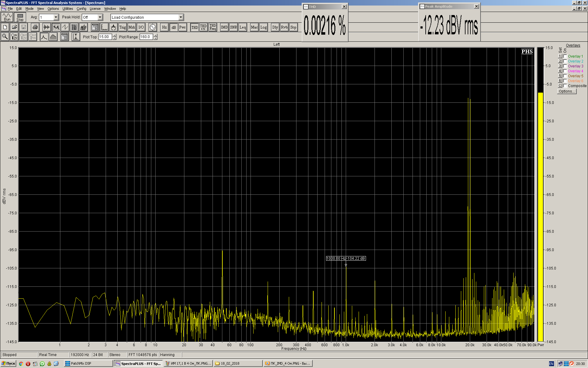Check the Overlay 1 checkbox

565,56
